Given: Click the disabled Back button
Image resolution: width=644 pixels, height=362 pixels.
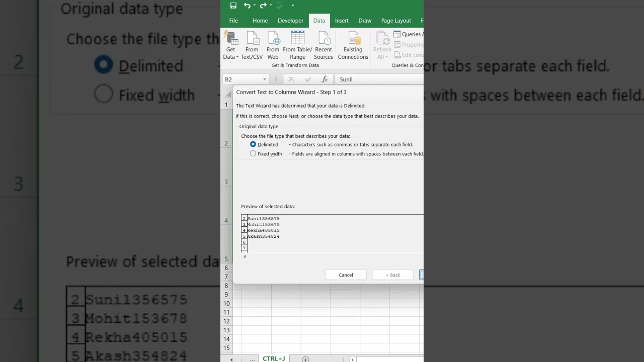Looking at the screenshot, I should tap(392, 275).
